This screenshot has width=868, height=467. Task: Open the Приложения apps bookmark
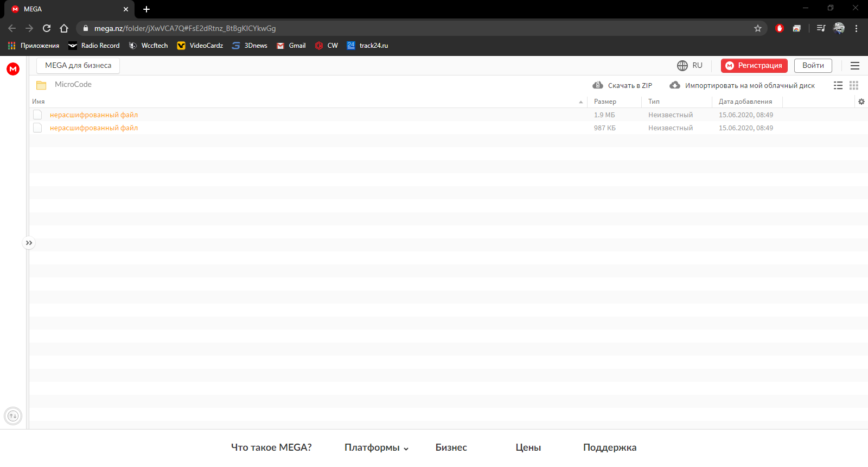pos(34,46)
